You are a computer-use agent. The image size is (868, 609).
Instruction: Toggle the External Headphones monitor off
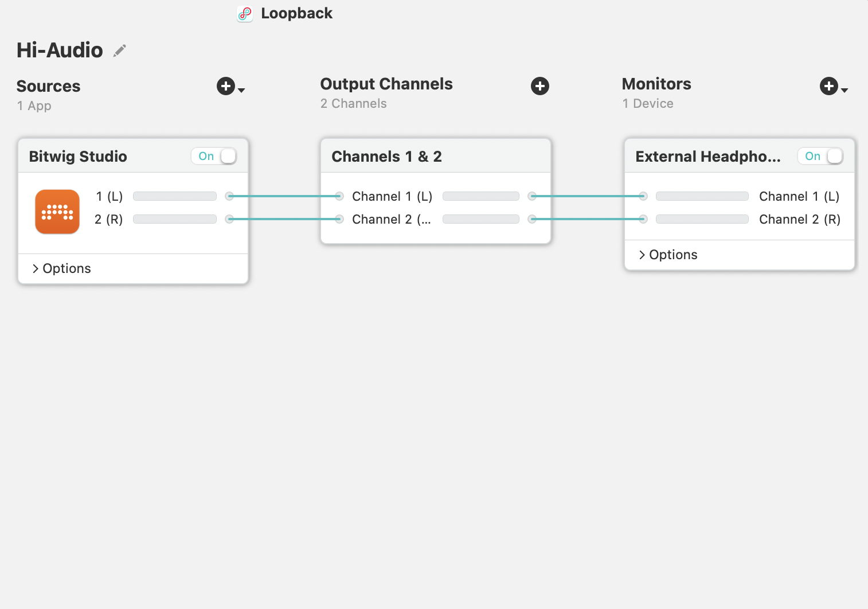(x=820, y=155)
